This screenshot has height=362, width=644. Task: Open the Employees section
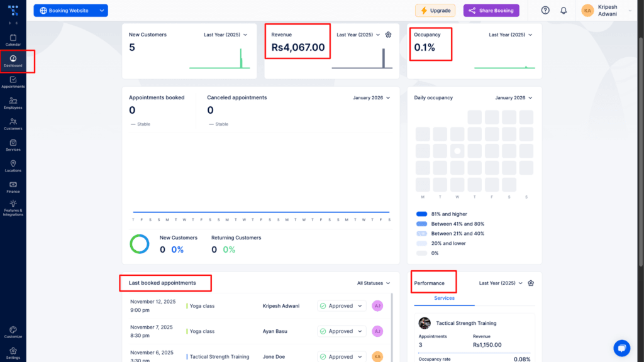pyautogui.click(x=13, y=103)
